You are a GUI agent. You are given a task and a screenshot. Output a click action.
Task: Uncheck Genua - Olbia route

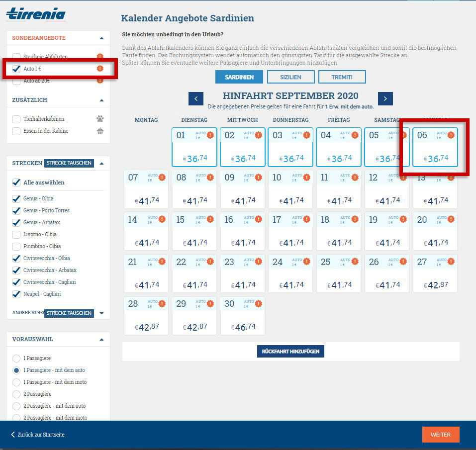coord(16,198)
